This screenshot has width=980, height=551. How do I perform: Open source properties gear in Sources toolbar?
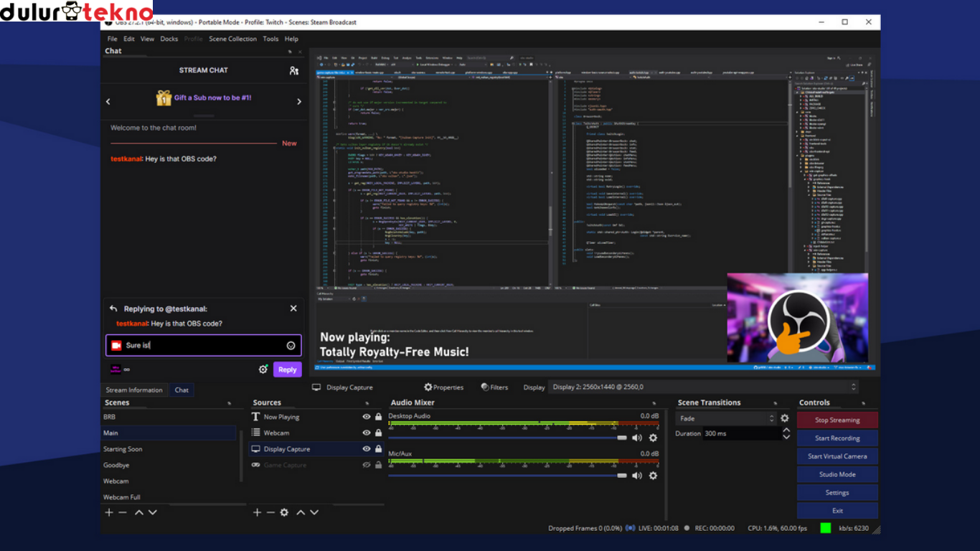(x=284, y=512)
